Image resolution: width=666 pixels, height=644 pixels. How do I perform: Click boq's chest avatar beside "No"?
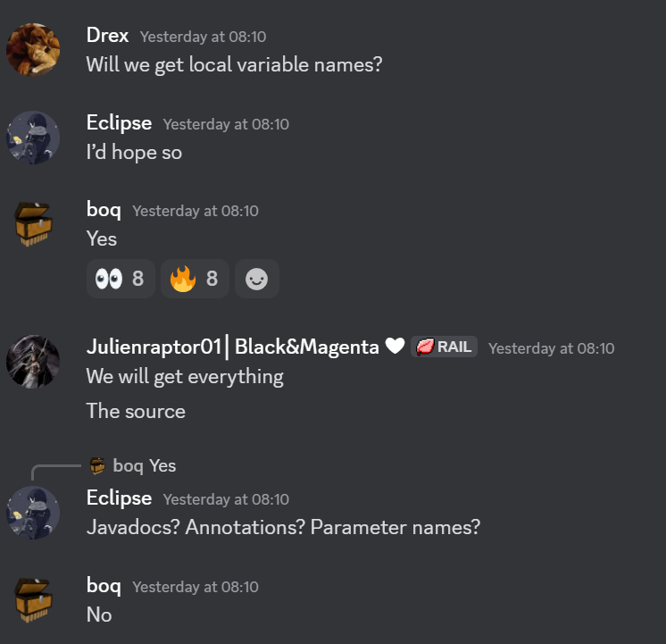pos(33,600)
